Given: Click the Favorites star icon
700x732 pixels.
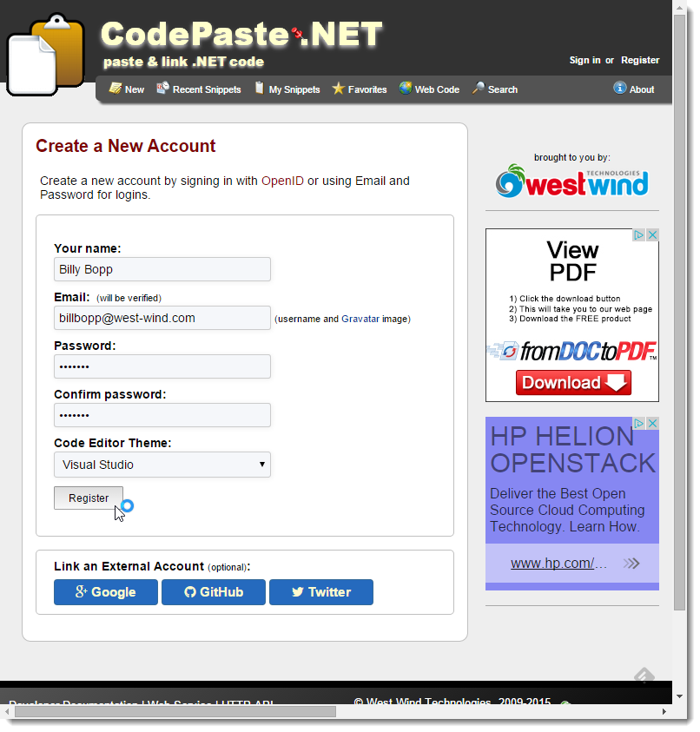Looking at the screenshot, I should pos(339,89).
